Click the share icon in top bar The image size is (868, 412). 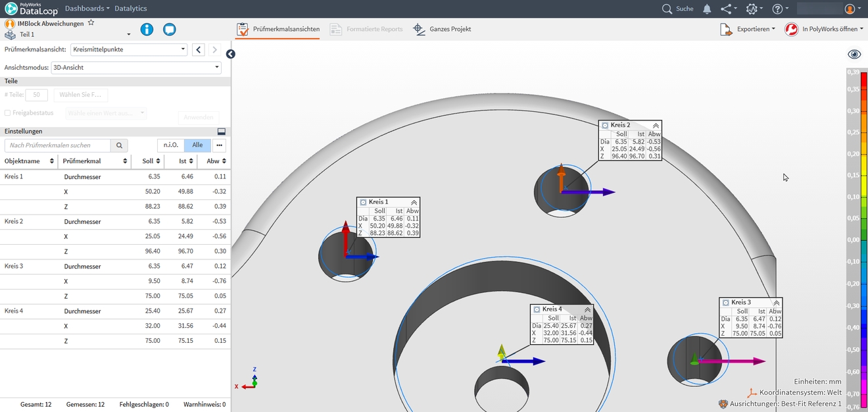[x=727, y=9]
